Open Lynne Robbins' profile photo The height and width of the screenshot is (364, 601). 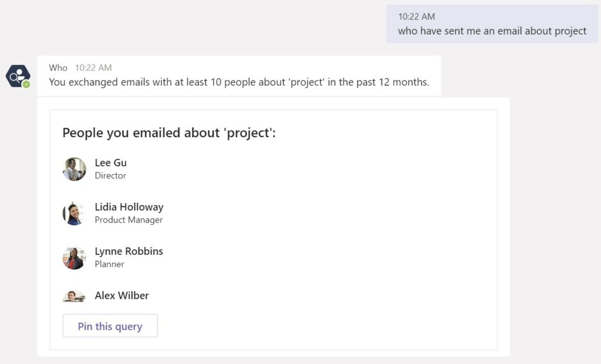coord(75,257)
